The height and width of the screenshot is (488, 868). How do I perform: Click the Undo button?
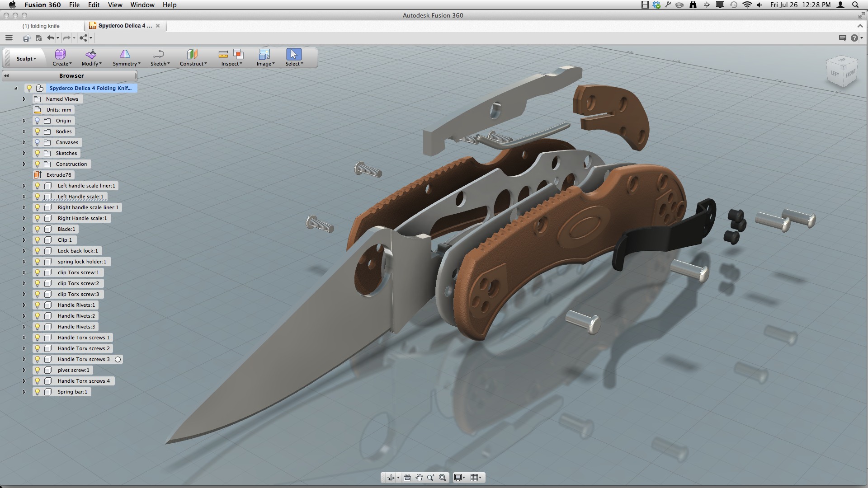tap(51, 38)
